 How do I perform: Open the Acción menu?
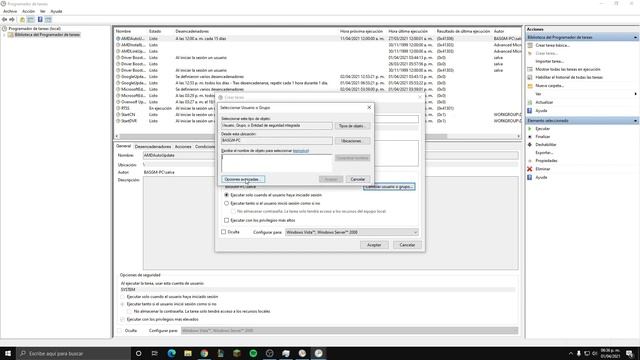pyautogui.click(x=29, y=11)
